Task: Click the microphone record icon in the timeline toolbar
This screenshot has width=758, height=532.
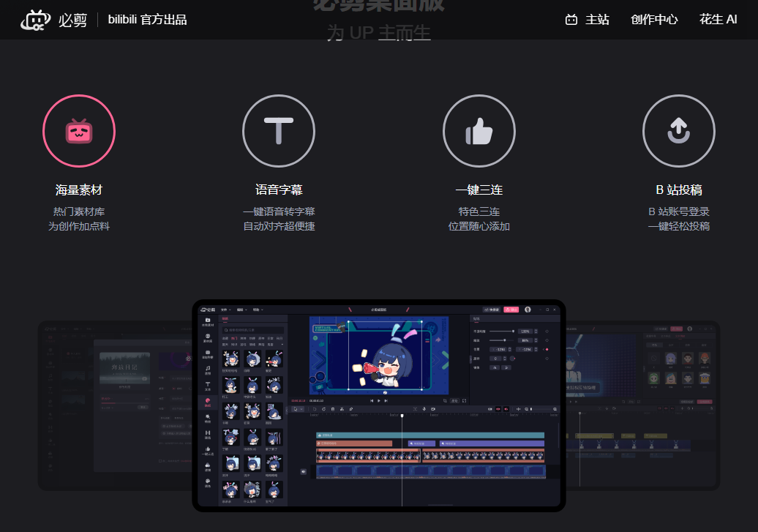Action: coord(424,409)
